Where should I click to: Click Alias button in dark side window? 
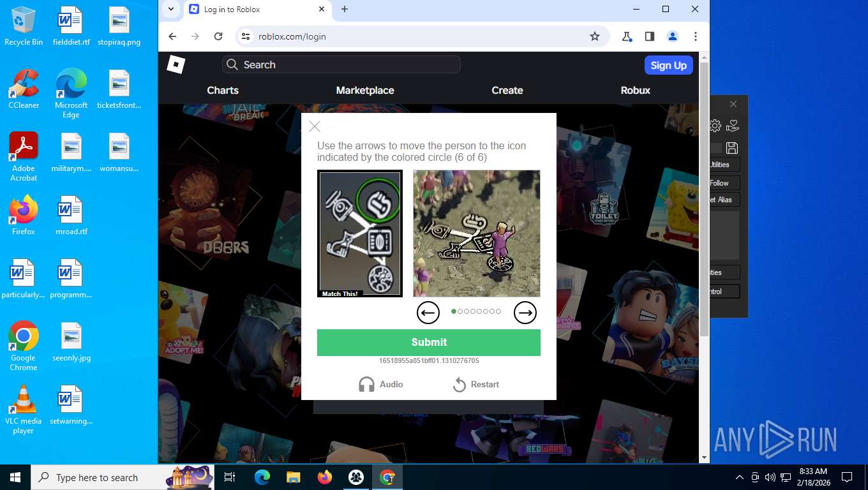pos(724,200)
